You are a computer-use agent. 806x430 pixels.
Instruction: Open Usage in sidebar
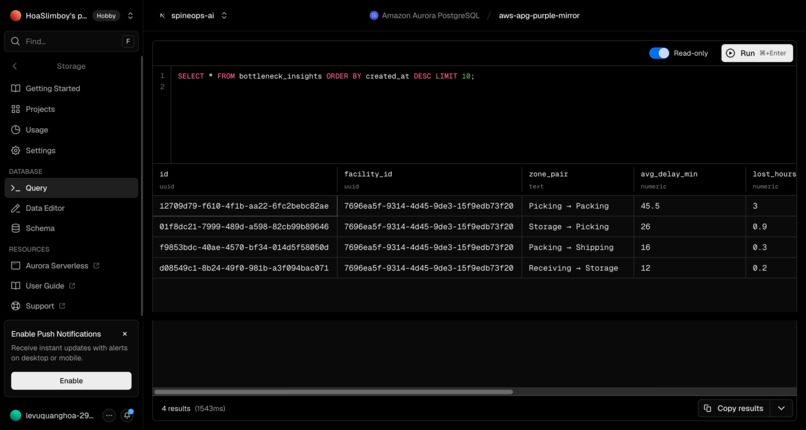(x=71, y=130)
